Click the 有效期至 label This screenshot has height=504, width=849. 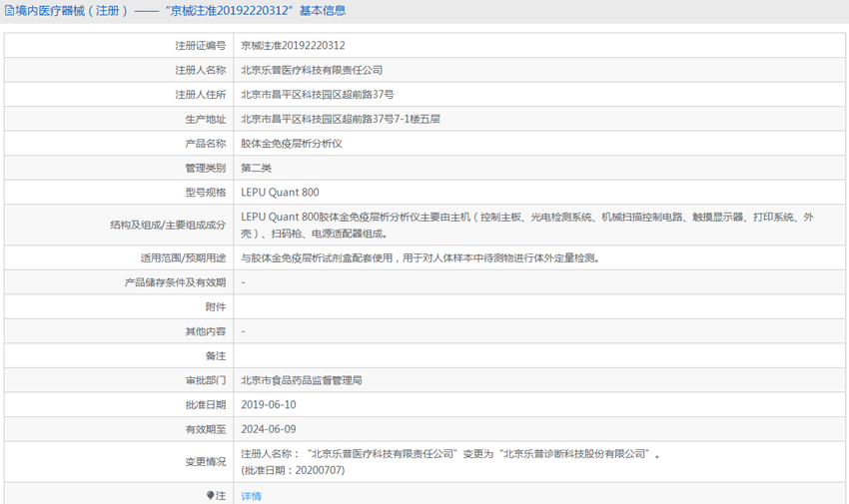(205, 429)
